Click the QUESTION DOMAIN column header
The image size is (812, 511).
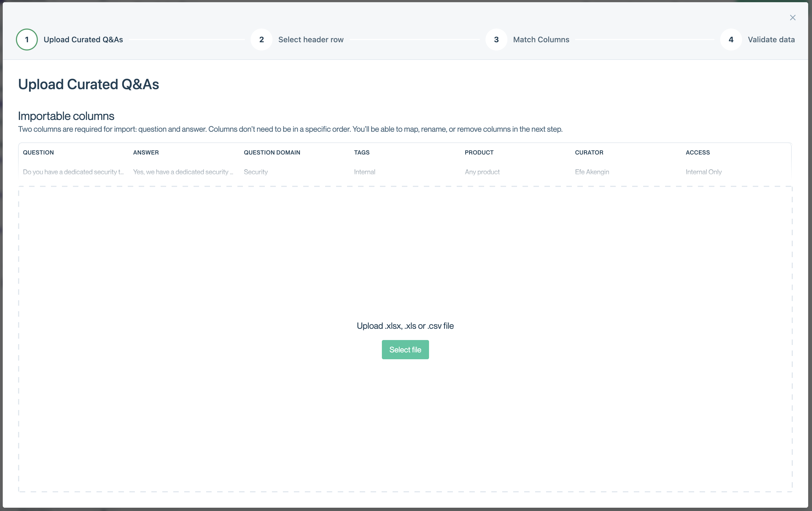(272, 152)
